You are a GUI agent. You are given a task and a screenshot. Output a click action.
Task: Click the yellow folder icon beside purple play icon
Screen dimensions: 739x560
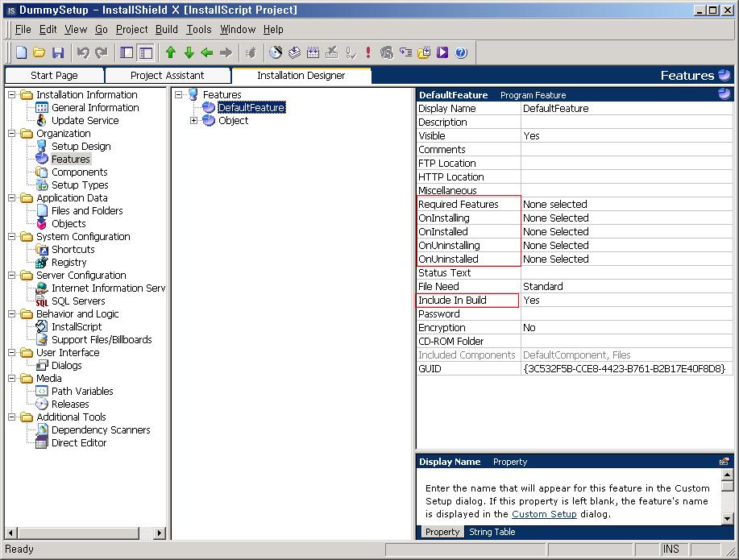click(424, 52)
